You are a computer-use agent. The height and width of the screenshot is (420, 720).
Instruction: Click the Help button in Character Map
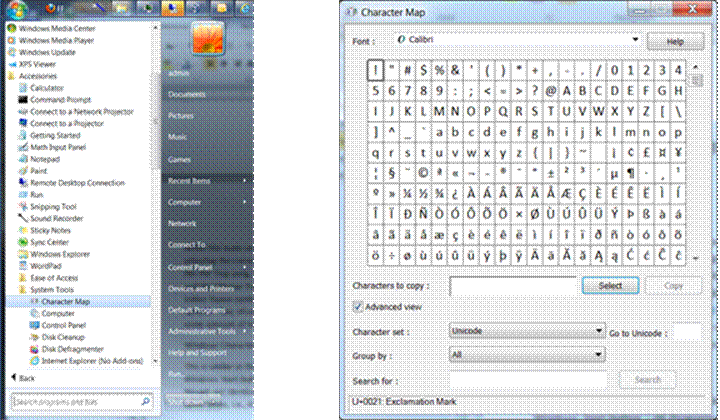pos(674,41)
